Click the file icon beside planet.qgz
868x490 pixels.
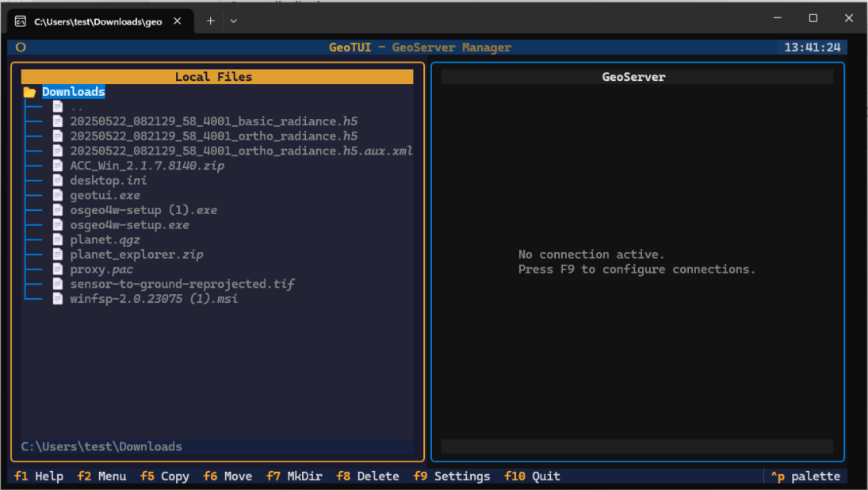58,239
